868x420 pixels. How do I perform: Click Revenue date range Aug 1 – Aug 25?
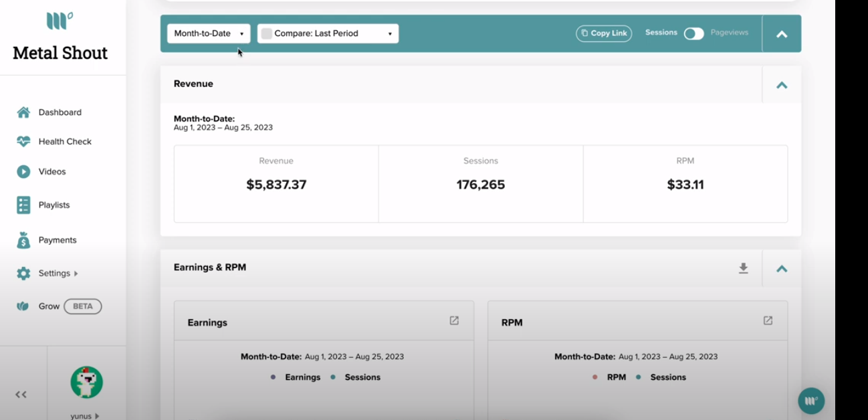tap(223, 127)
